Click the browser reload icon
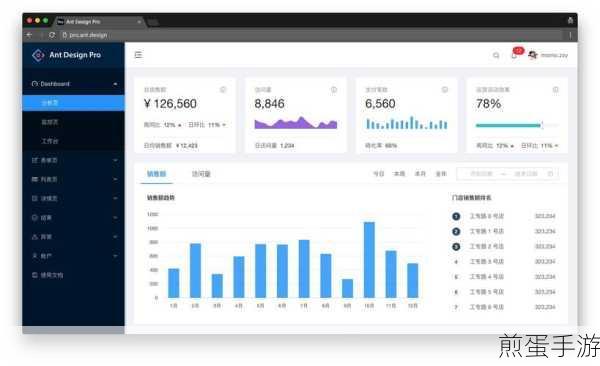The width and height of the screenshot is (600, 366). 52,35
